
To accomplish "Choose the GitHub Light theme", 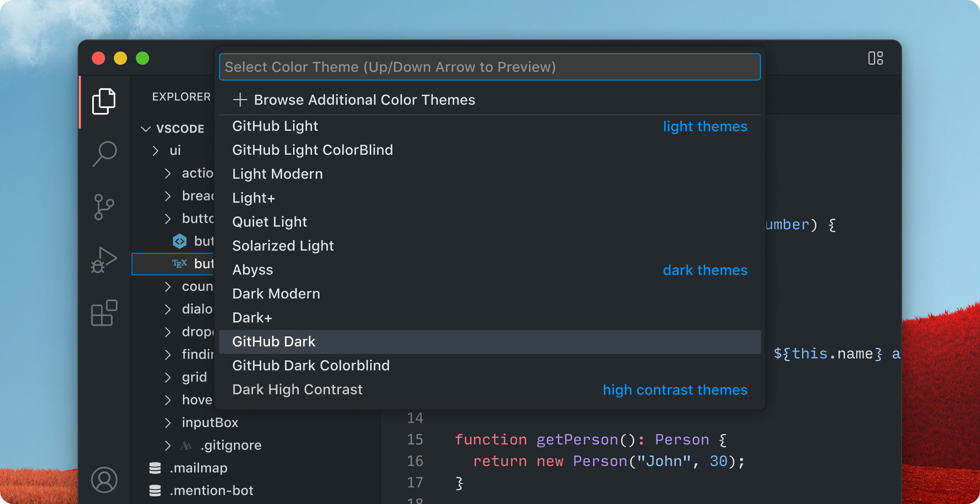I will click(490, 126).
